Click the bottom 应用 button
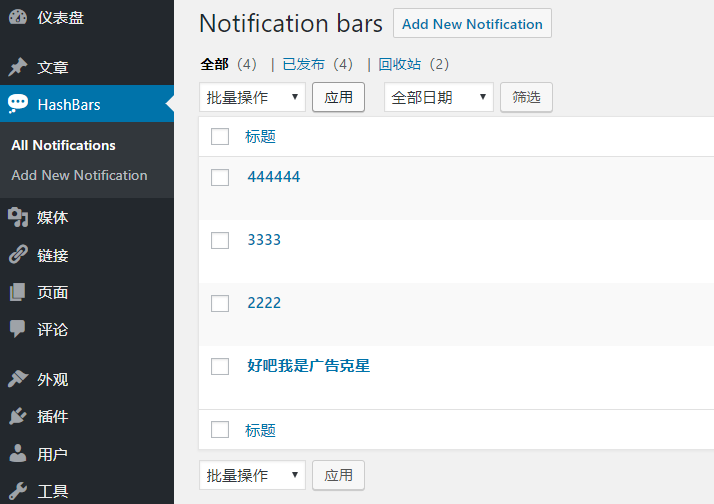Image resolution: width=714 pixels, height=504 pixels. (x=338, y=475)
